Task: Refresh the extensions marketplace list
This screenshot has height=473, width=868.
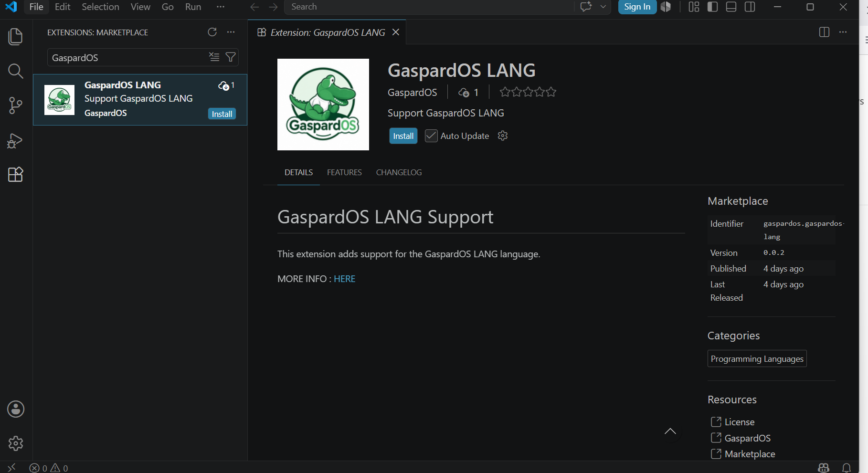Action: [x=212, y=32]
